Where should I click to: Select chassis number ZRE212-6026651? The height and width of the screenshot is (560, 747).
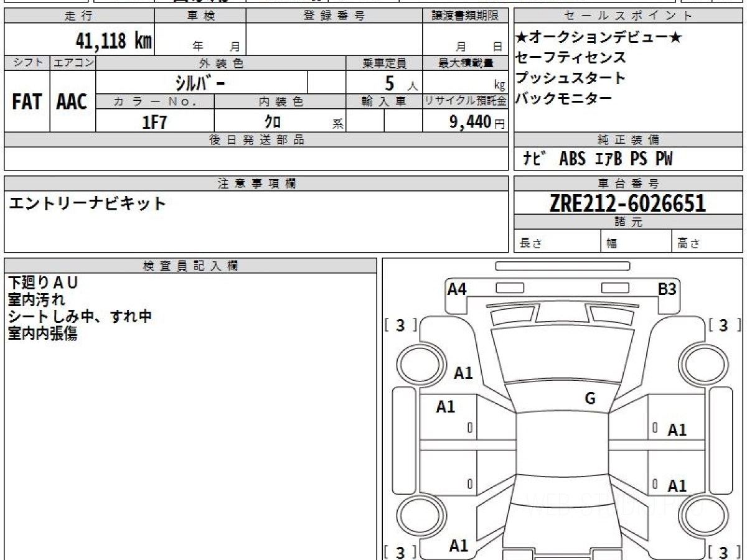pos(627,203)
